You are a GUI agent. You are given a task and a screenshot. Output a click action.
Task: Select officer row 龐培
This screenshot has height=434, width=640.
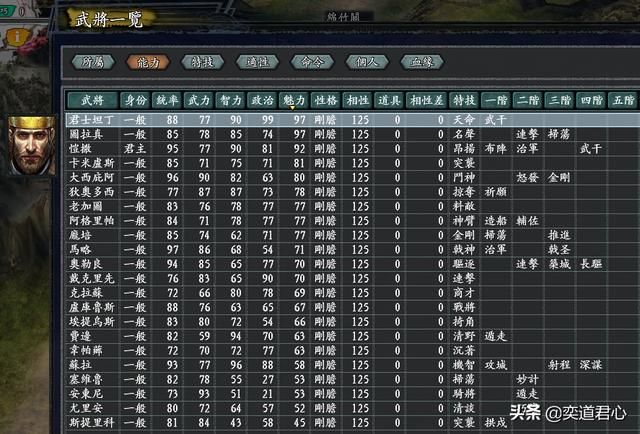[353, 235]
